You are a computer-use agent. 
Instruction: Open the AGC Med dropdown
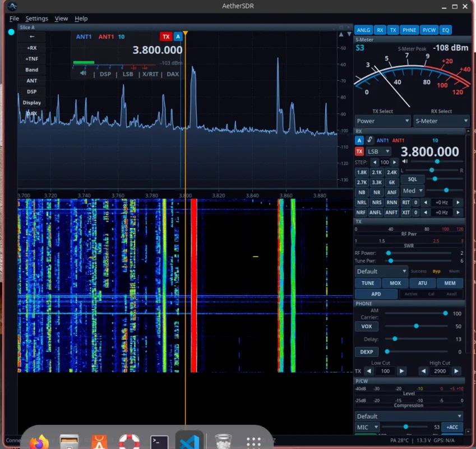(412, 190)
